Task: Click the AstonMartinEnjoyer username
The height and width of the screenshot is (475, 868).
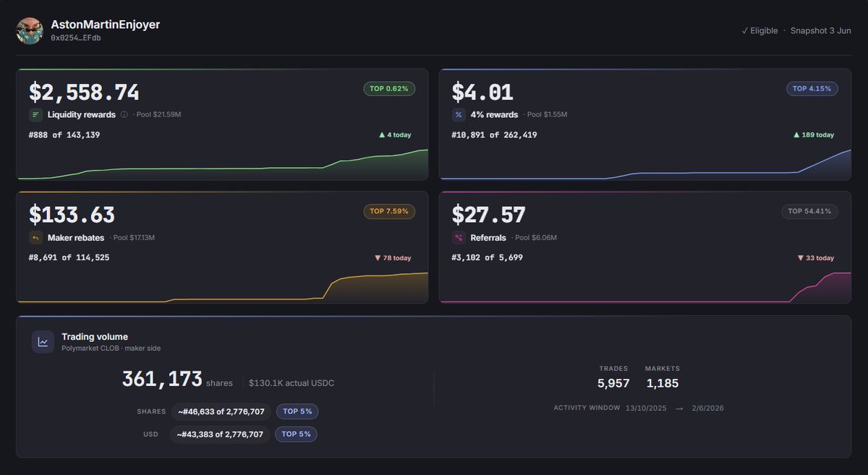Action: click(x=106, y=25)
